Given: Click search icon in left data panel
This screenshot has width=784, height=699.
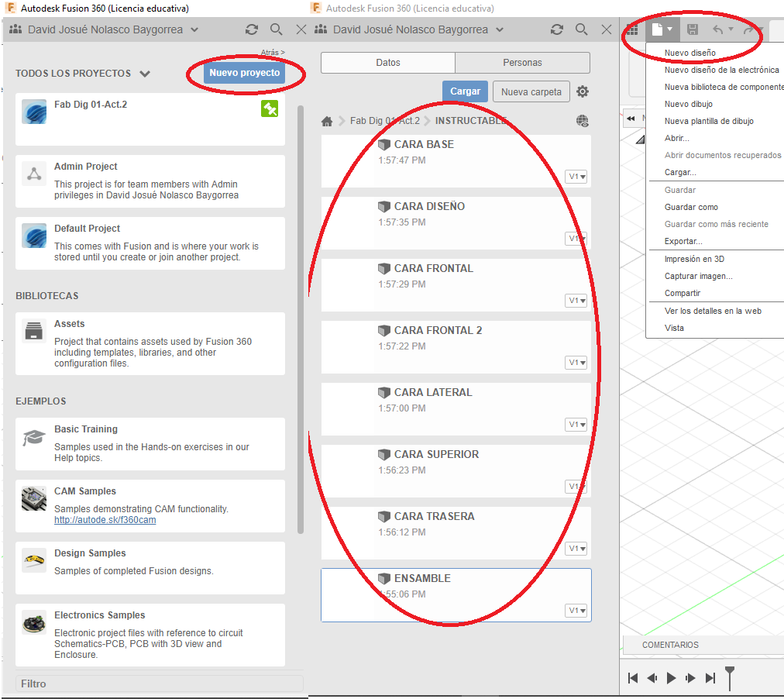Looking at the screenshot, I should 276,29.
